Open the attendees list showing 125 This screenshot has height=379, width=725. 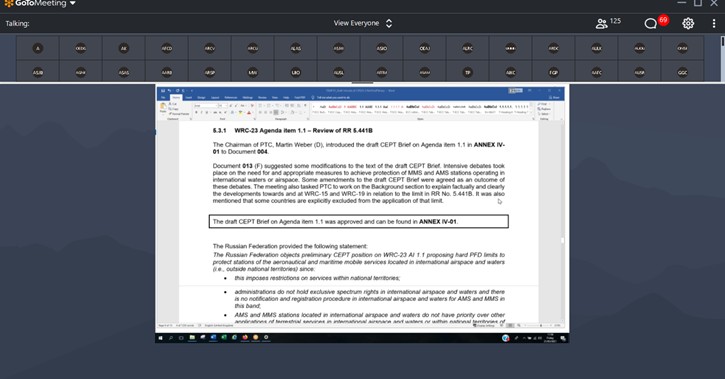coord(608,23)
